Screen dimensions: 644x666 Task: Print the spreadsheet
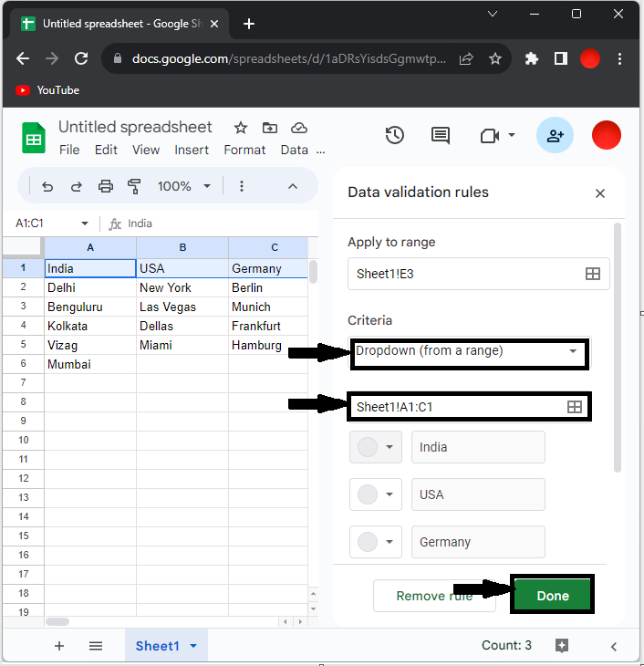[x=105, y=186]
